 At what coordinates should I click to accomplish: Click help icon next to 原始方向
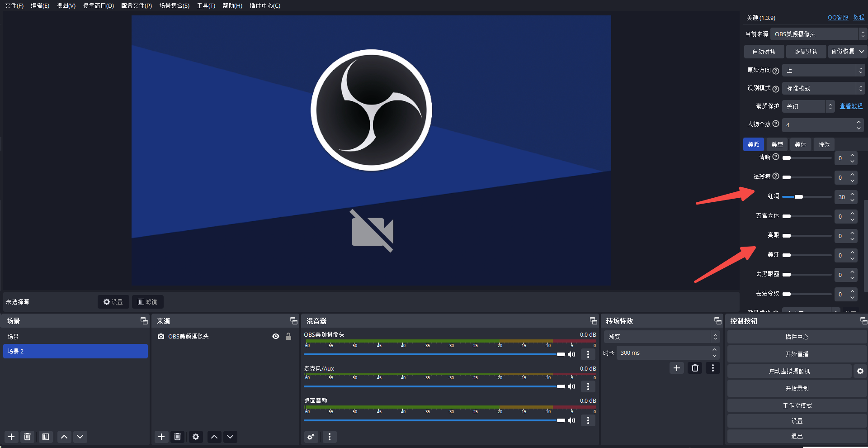click(776, 71)
